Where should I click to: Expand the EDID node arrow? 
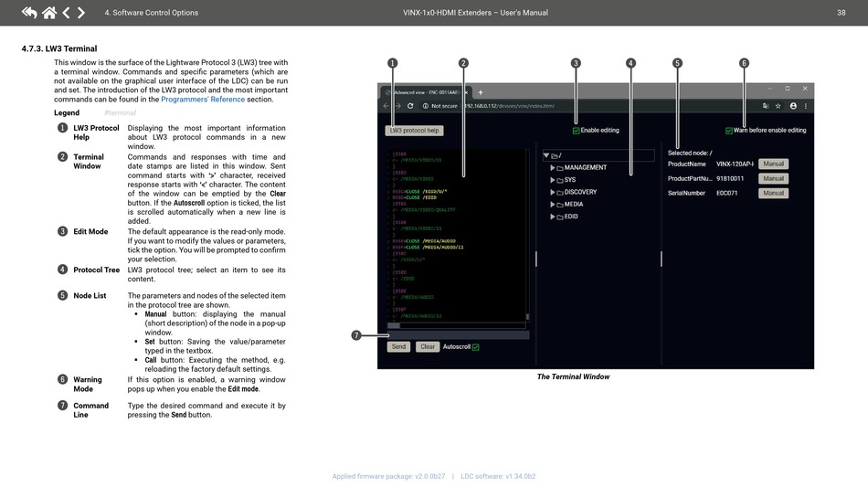553,217
